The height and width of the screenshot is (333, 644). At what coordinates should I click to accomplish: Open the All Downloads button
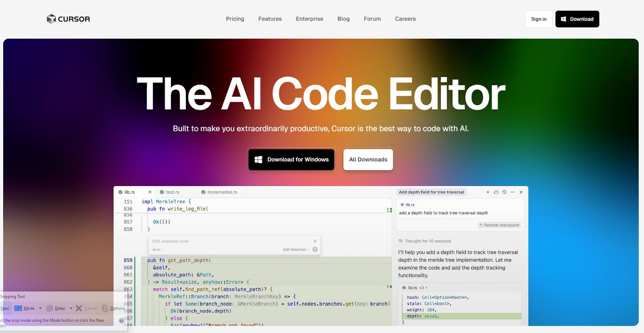368,159
